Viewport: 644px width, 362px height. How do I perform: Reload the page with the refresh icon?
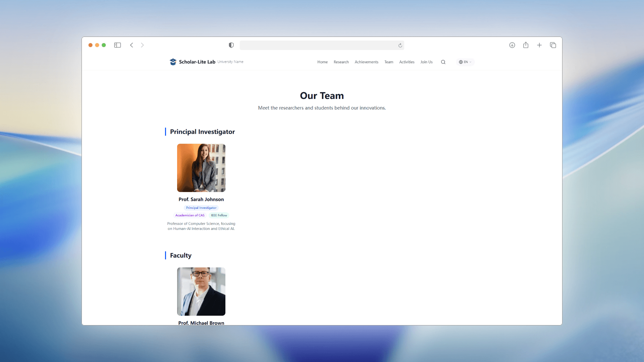[400, 45]
